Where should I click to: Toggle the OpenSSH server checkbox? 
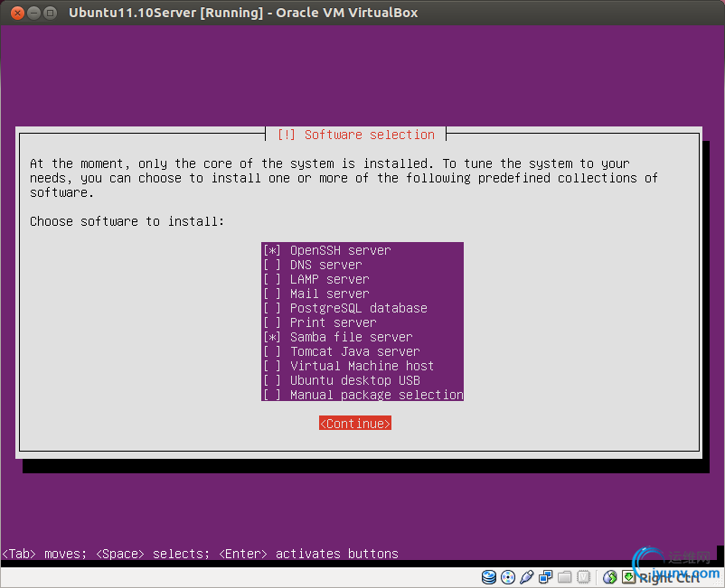pyautogui.click(x=272, y=250)
